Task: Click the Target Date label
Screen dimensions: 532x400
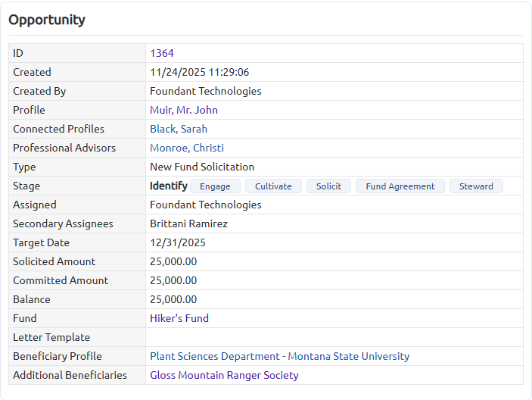Action: pyautogui.click(x=41, y=242)
